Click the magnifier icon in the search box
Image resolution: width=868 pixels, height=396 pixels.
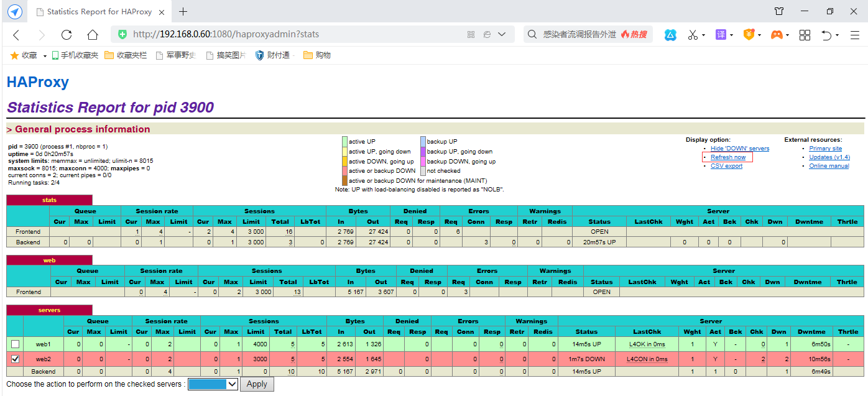[x=532, y=35]
